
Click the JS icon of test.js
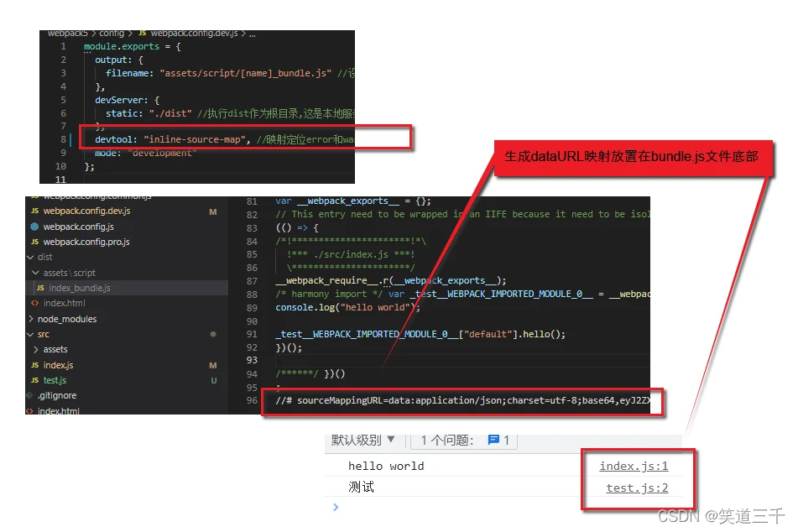(34, 380)
